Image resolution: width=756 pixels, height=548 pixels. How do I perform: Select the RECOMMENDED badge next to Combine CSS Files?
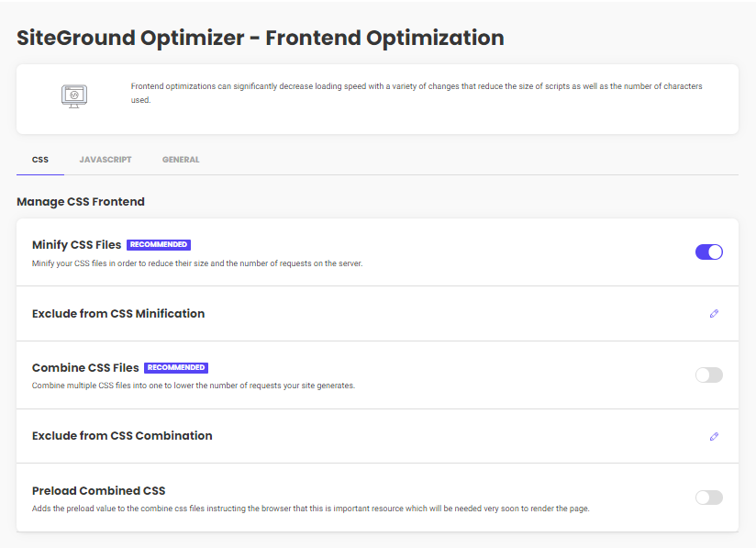(x=175, y=367)
